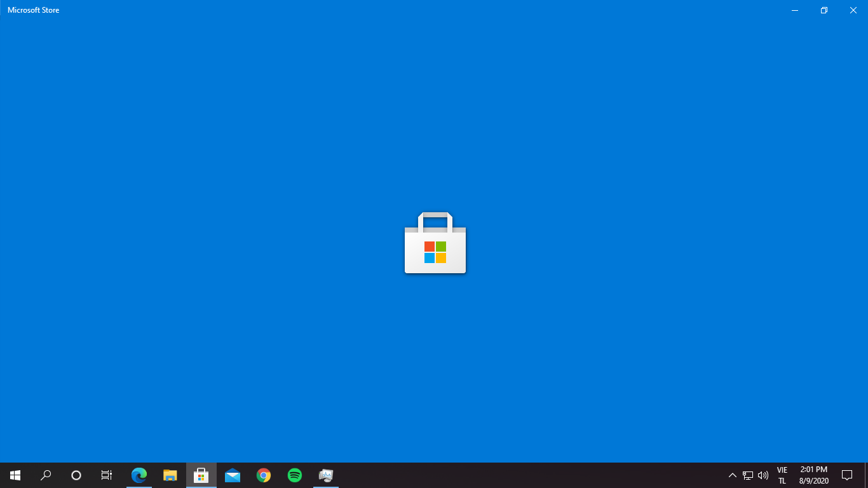Viewport: 868px width, 488px height.
Task: Open File Explorer
Action: [x=170, y=475]
